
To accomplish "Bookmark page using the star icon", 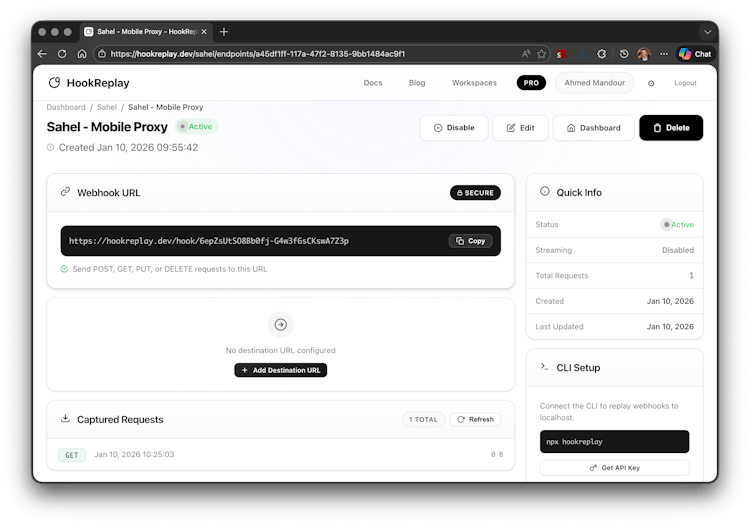I will 541,54.
